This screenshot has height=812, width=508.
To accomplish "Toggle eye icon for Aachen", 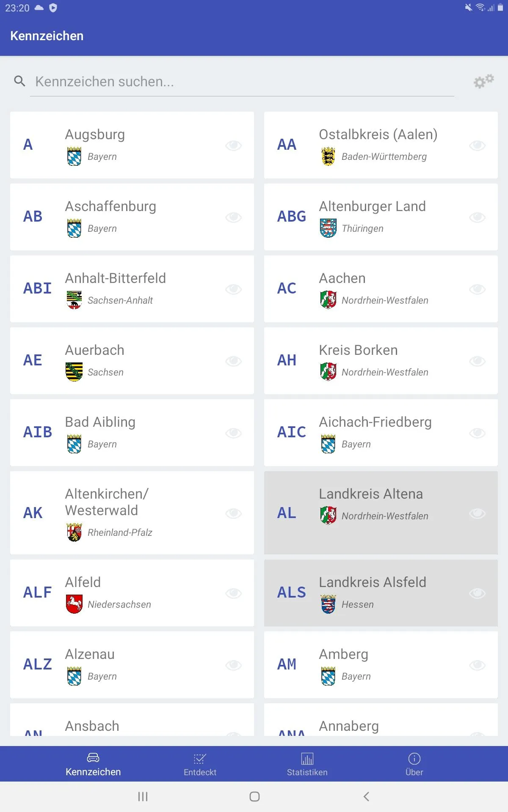I will (477, 289).
